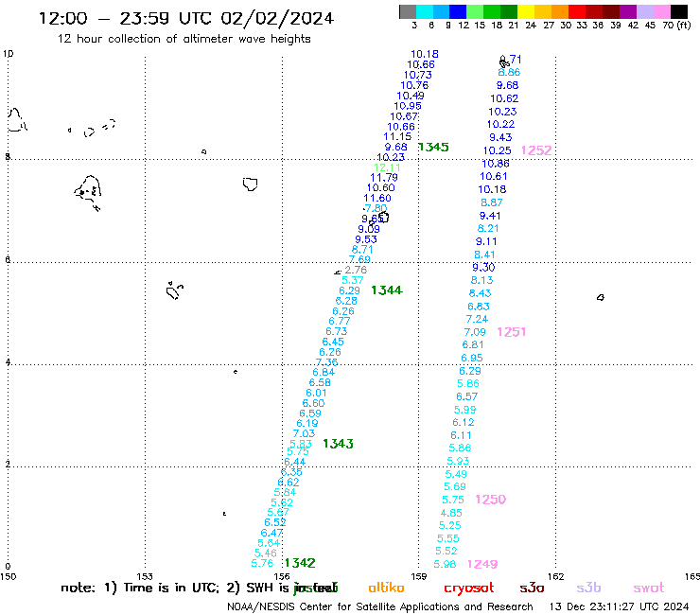This screenshot has height=615, width=700.
Task: Click the 'altika' satellite legend label
Action: [x=386, y=588]
